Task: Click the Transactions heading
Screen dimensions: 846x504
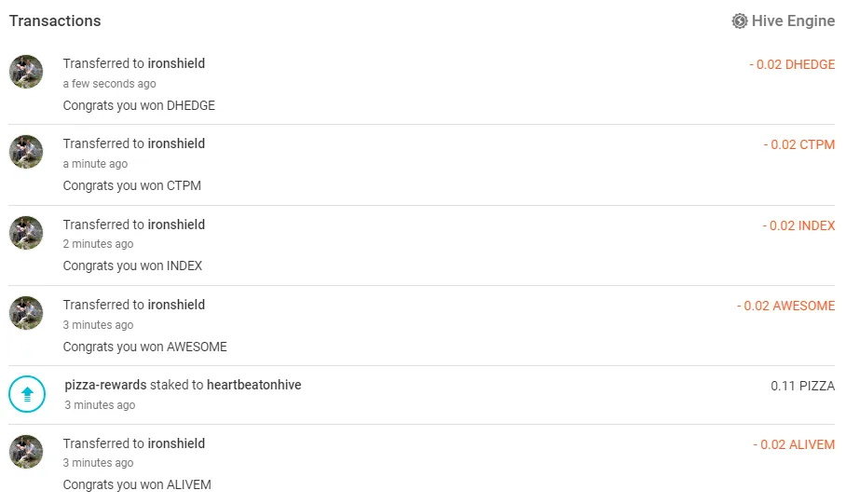Action: (x=55, y=20)
